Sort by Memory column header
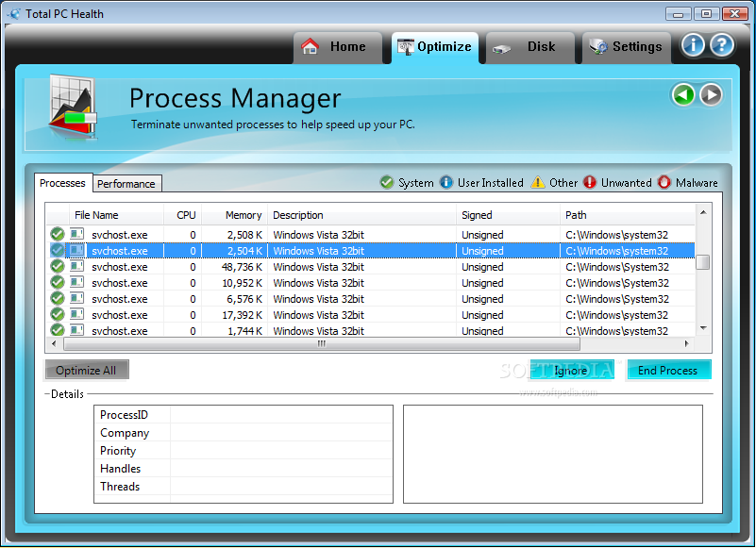This screenshot has height=548, width=756. [x=234, y=215]
